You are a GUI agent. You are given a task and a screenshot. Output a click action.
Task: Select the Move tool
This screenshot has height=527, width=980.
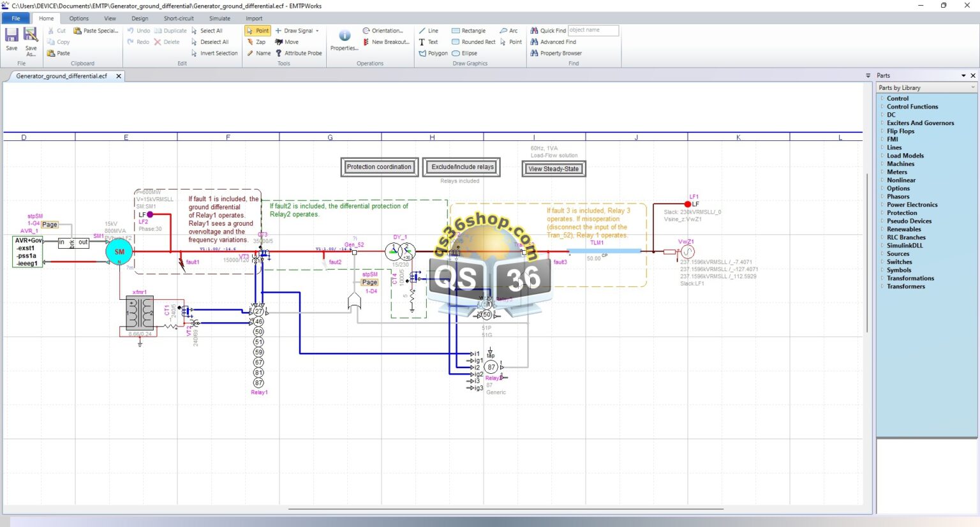coord(290,41)
